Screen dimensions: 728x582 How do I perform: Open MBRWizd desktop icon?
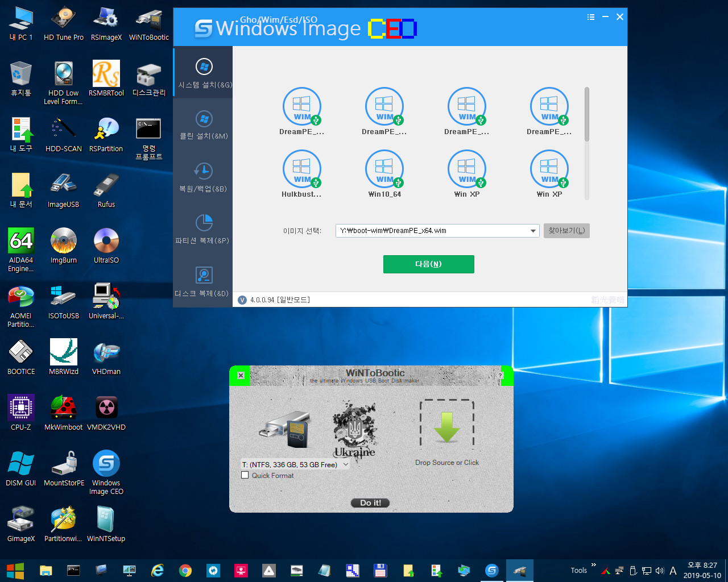pos(64,357)
